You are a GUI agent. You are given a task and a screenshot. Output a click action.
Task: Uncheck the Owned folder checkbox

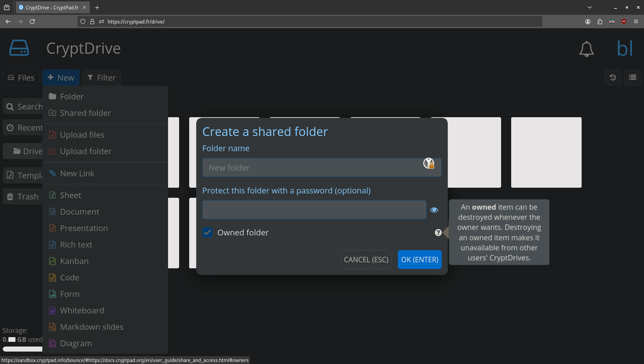tap(207, 233)
